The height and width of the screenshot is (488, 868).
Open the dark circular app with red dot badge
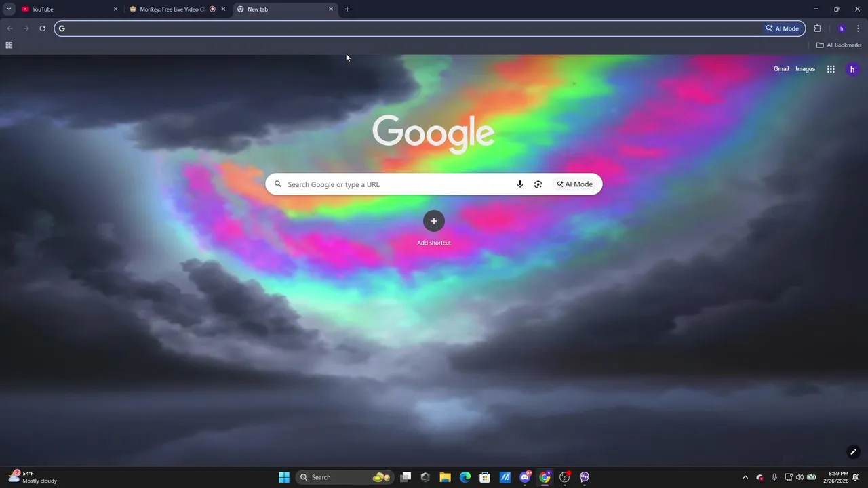(565, 477)
